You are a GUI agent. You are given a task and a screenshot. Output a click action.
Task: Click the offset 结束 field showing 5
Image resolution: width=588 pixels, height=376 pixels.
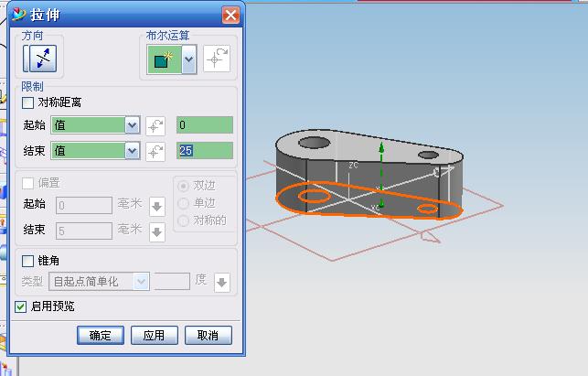[84, 231]
